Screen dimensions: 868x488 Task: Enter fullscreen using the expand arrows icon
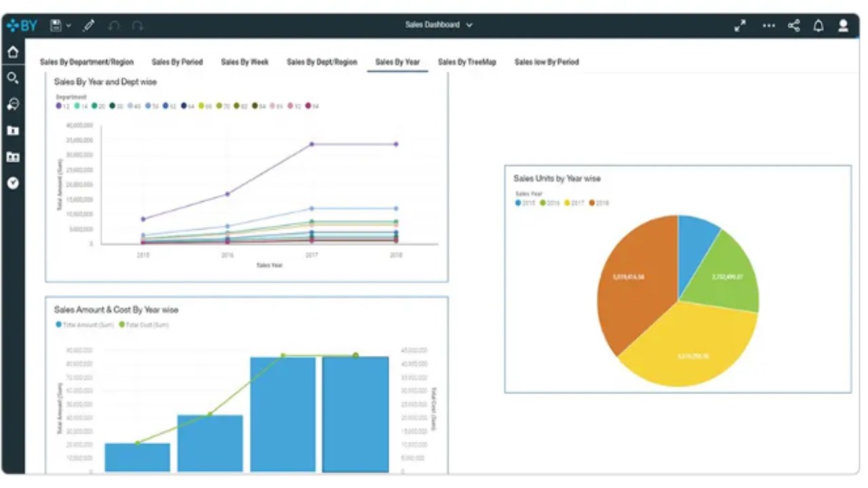pos(740,26)
